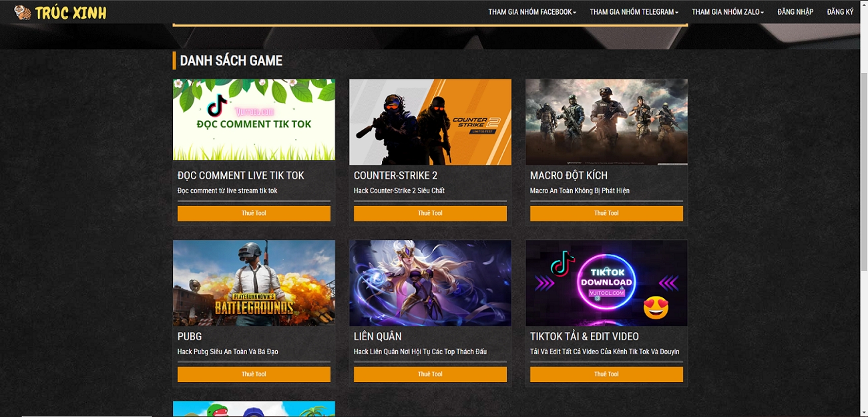Viewport: 868px width, 417px height.
Task: Expand the Tham Gia Nhóm Zalo dropdown
Action: click(x=728, y=12)
